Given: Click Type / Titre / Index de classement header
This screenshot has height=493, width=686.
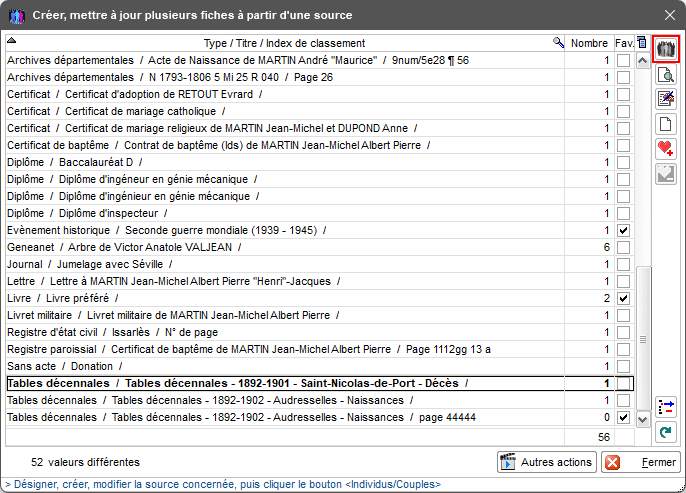Looking at the screenshot, I should pos(284,43).
